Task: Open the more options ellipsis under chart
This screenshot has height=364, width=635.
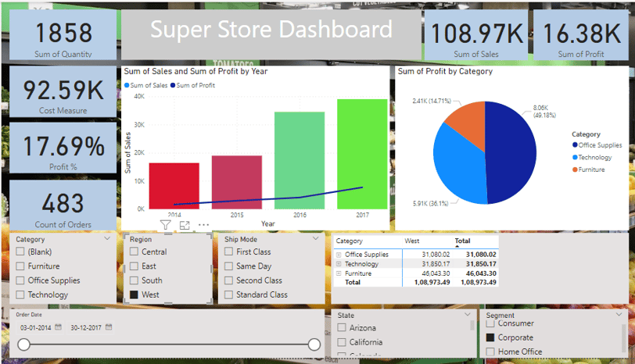Action: click(x=203, y=225)
